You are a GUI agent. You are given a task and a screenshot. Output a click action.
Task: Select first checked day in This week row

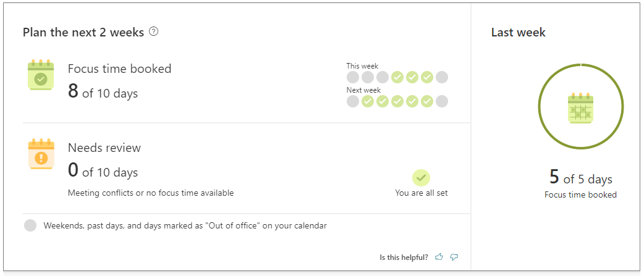[397, 77]
